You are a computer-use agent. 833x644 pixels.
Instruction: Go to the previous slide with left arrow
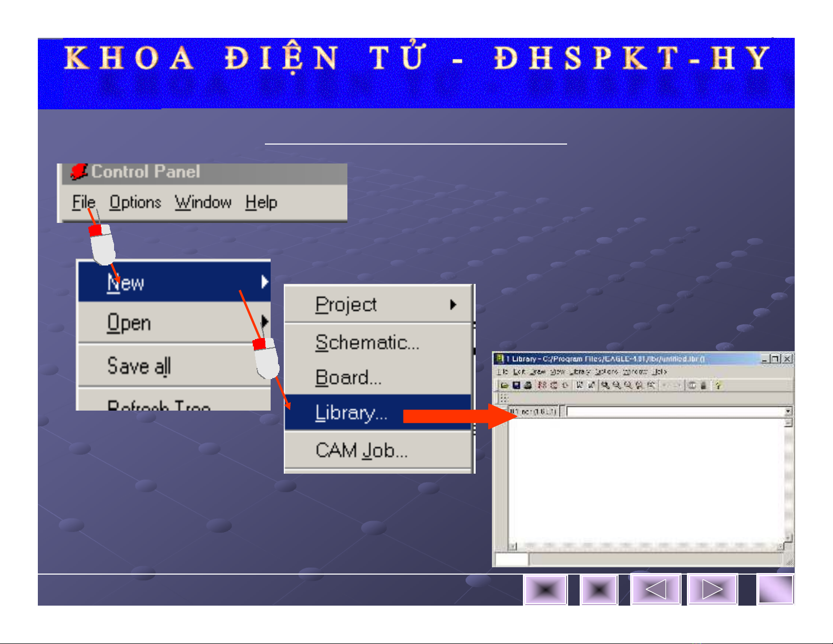(655, 589)
